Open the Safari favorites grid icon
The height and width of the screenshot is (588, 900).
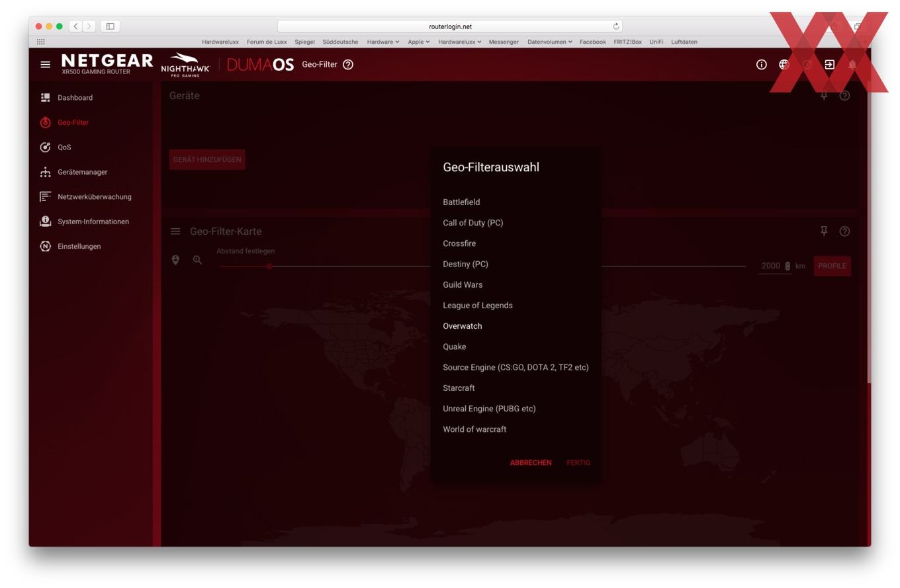[40, 42]
